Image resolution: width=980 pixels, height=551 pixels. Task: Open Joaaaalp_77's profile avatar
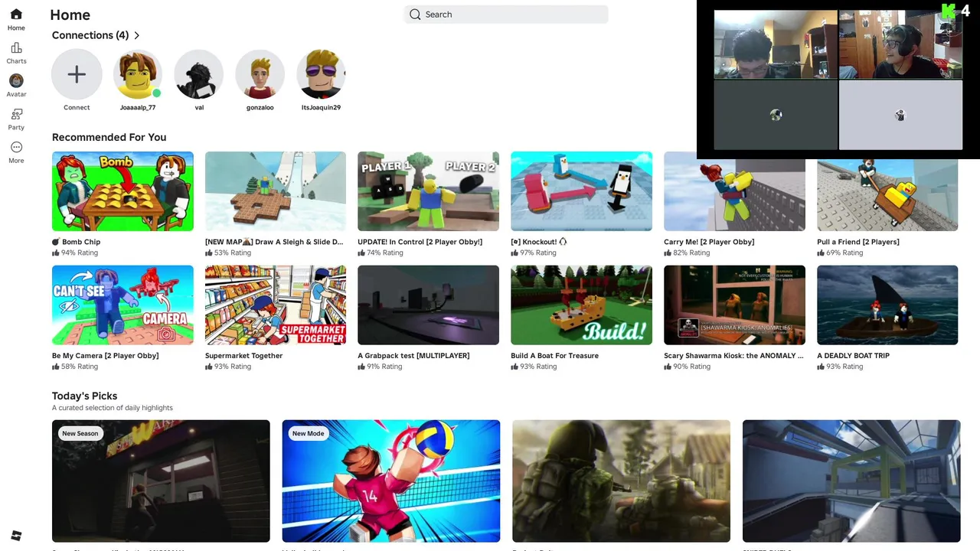pos(138,74)
